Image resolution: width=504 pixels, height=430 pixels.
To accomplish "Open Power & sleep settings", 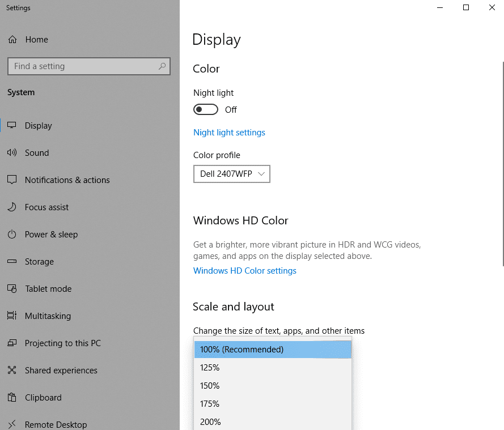I will tap(51, 235).
